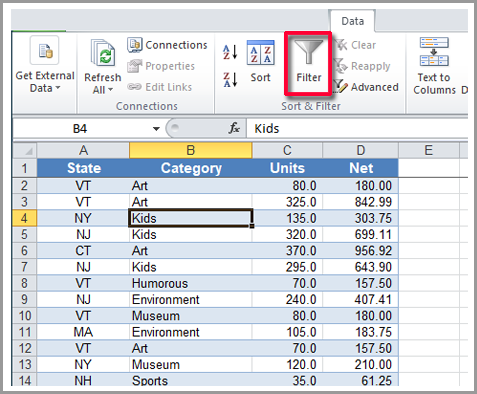Click the units cell 240.0

click(x=287, y=300)
